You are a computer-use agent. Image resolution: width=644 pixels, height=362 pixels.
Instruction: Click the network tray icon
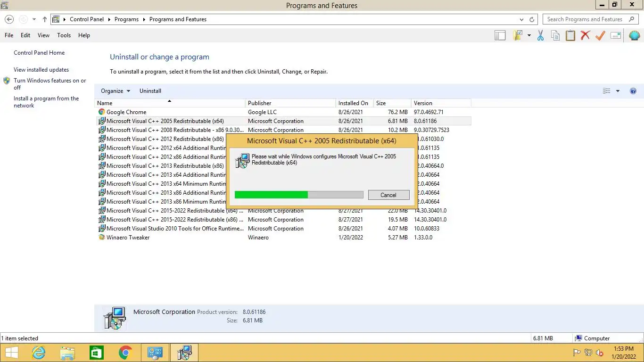[x=588, y=353]
